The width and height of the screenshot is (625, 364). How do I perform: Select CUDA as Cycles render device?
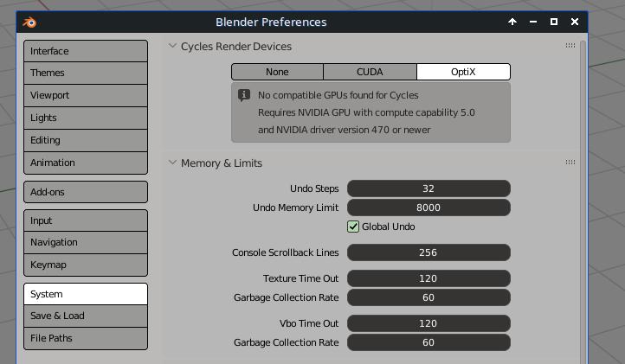pyautogui.click(x=370, y=72)
